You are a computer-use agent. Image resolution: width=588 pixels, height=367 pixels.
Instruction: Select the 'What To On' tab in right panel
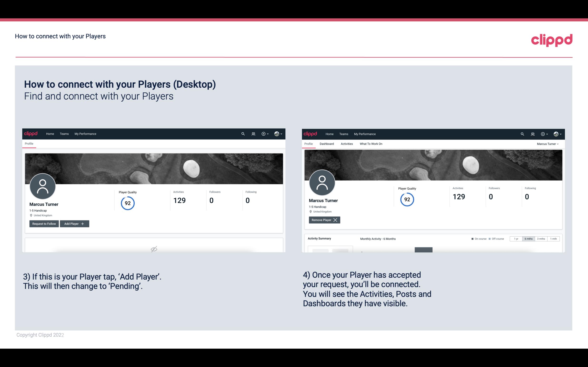(x=371, y=144)
